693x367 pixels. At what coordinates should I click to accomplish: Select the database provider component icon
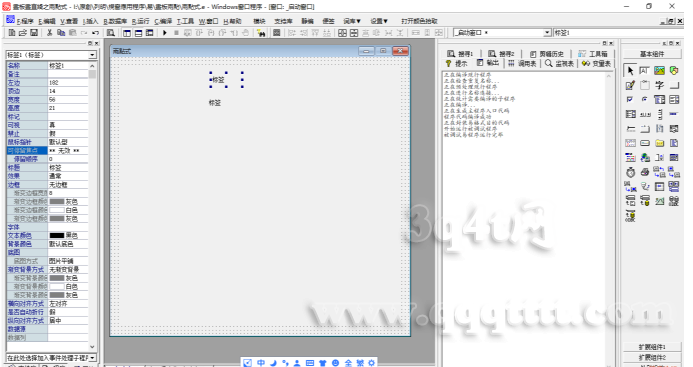(645, 201)
